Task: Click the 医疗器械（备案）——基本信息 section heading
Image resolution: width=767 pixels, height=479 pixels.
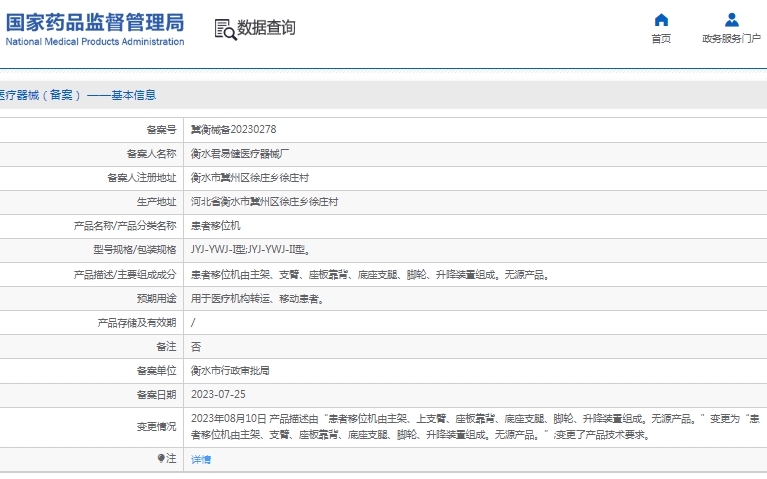Action: click(x=77, y=95)
